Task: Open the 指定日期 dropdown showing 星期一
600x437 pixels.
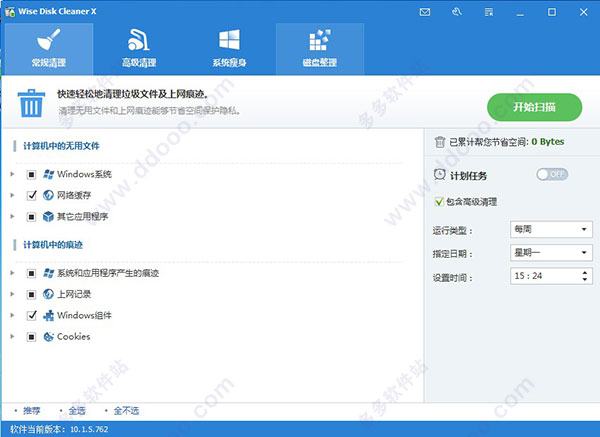Action: (551, 253)
